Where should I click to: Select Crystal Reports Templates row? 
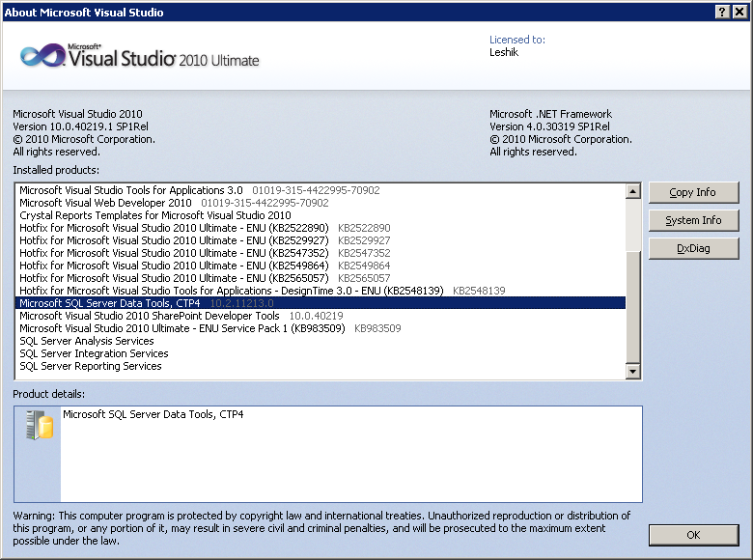pyautogui.click(x=321, y=215)
